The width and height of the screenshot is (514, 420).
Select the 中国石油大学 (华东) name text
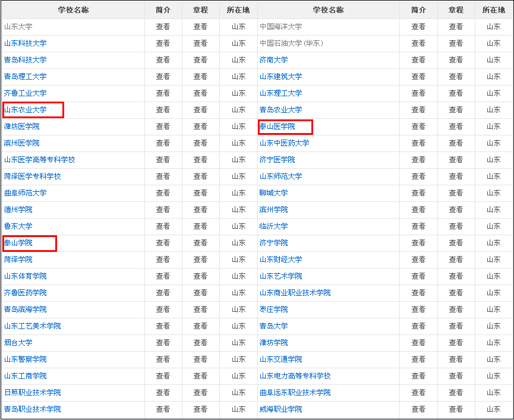(x=291, y=43)
